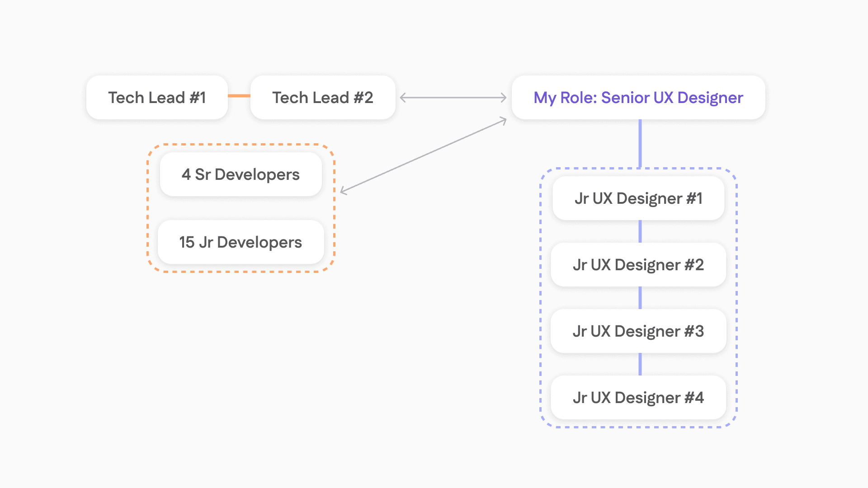Click connector between Jr Designer #3 and #4
868x488 pixels.
[640, 364]
